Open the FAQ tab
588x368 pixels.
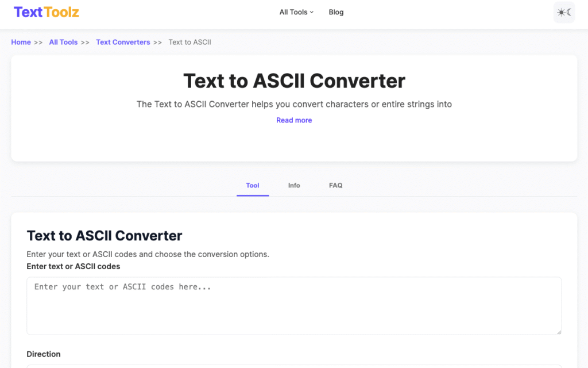pos(335,185)
